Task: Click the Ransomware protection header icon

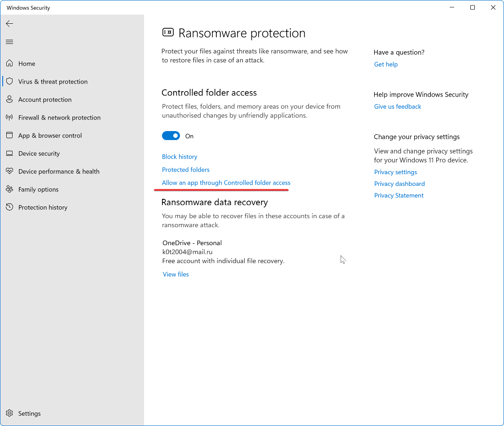Action: click(x=168, y=32)
